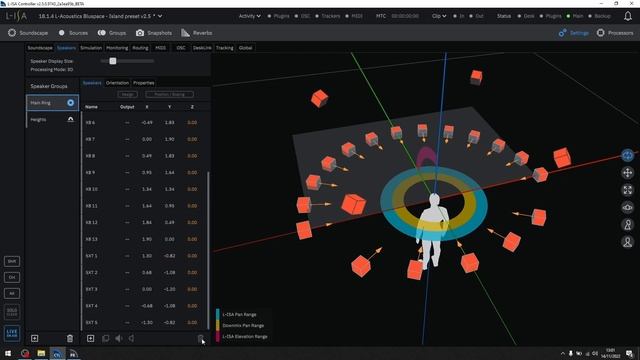Screen dimensions: 640x360
Task: Open the notifications bell
Action: pyautogui.click(x=628, y=16)
